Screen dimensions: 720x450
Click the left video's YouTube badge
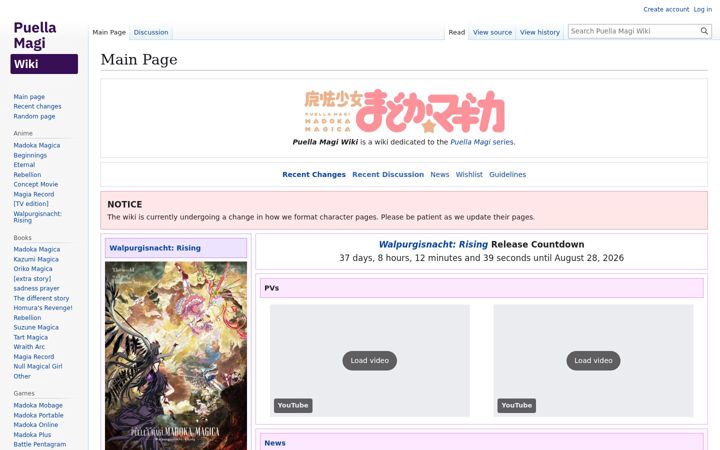tap(293, 405)
